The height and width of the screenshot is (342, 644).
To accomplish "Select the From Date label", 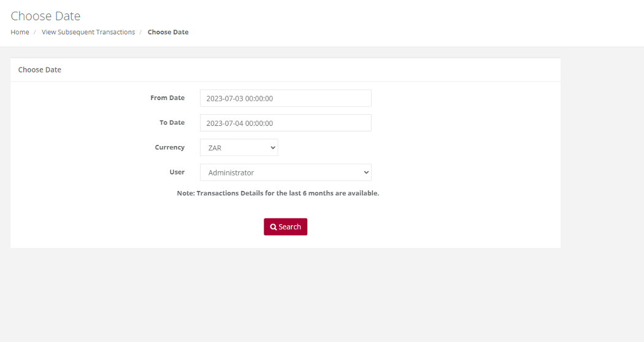I will [x=167, y=98].
